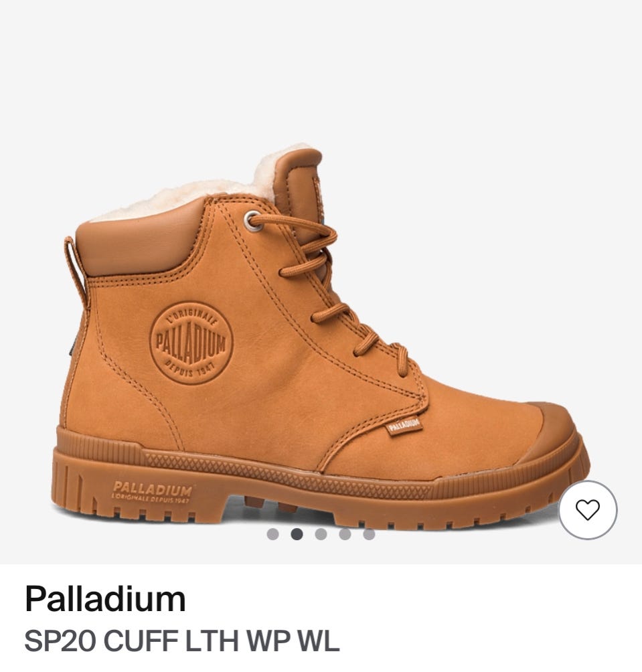This screenshot has width=642, height=672.
Task: Select the active second carousel dot
Action: [297, 534]
